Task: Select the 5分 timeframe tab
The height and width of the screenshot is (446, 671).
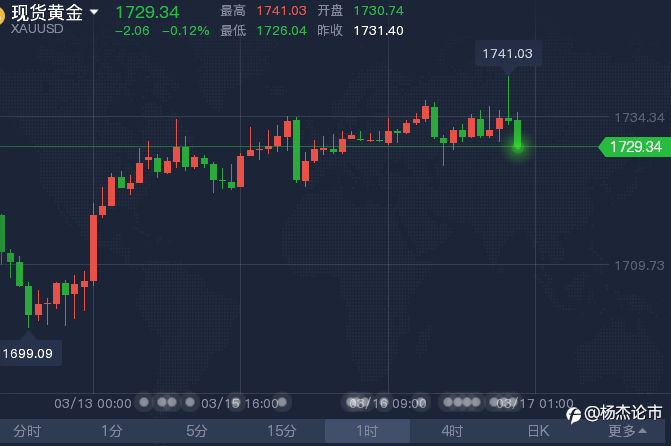Action: (197, 431)
